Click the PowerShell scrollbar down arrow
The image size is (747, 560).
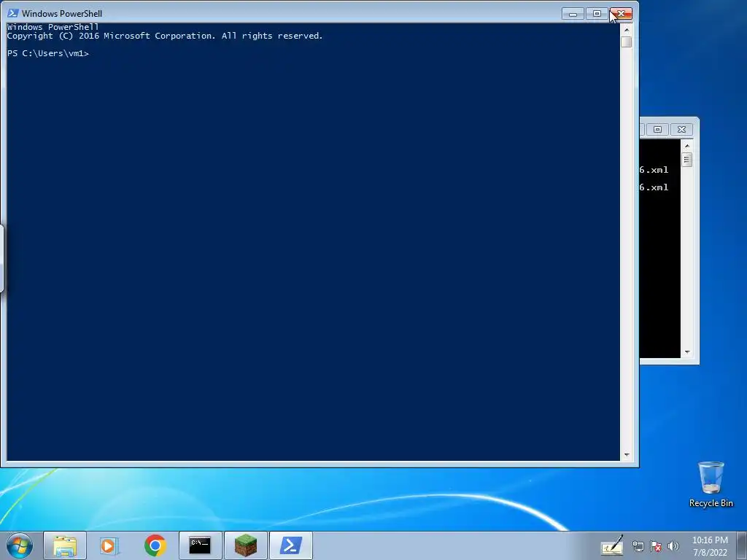(x=627, y=455)
